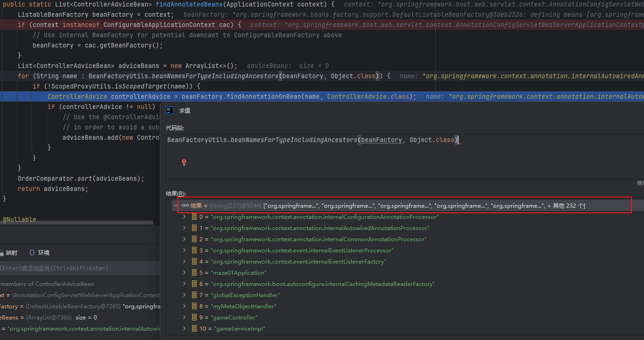Viewport: 644px width, 340px height.
Task: Click the element icon for row 4 internalEventListenerFactory
Action: click(194, 262)
